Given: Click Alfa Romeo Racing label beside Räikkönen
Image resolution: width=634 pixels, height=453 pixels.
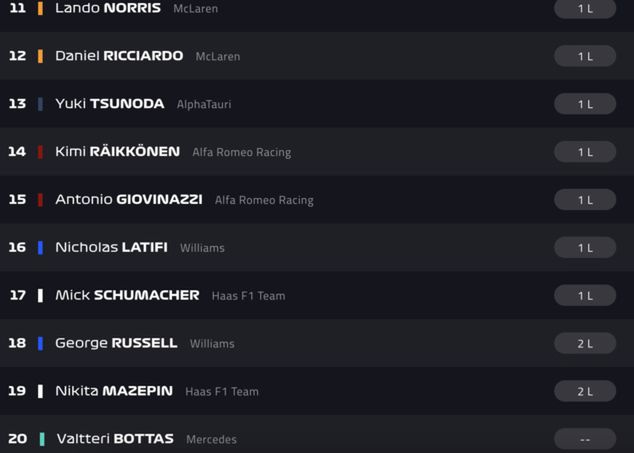Looking at the screenshot, I should coord(242,152).
